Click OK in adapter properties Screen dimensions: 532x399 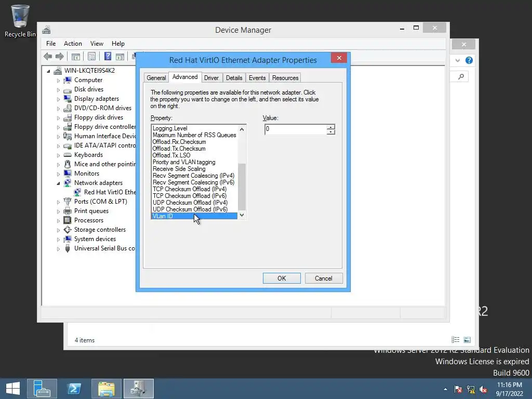(282, 278)
